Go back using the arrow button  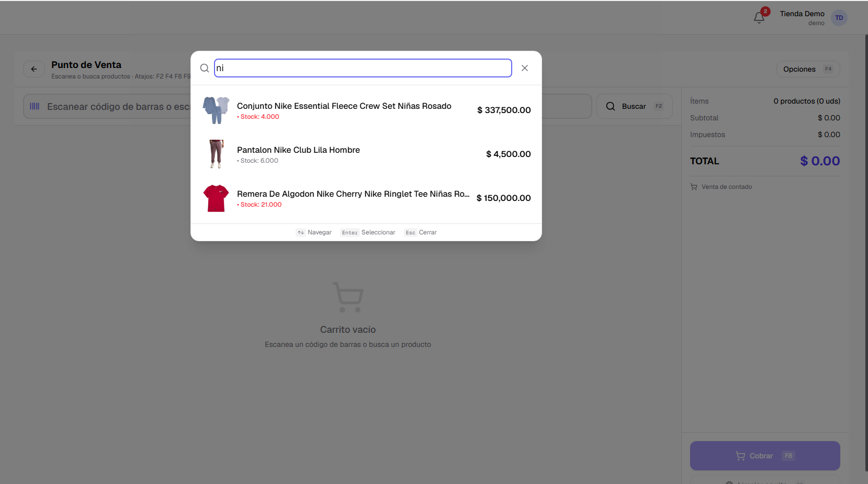34,69
